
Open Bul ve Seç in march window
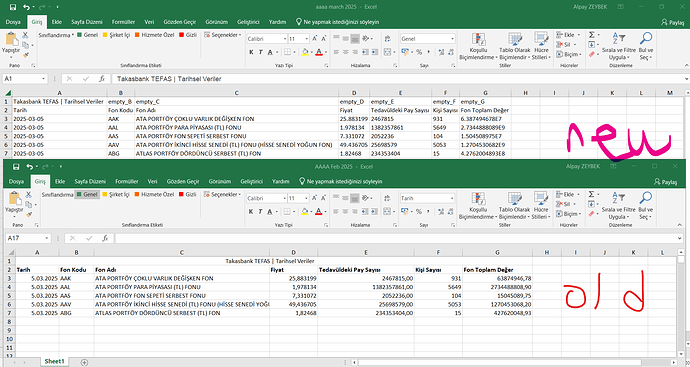646,46
